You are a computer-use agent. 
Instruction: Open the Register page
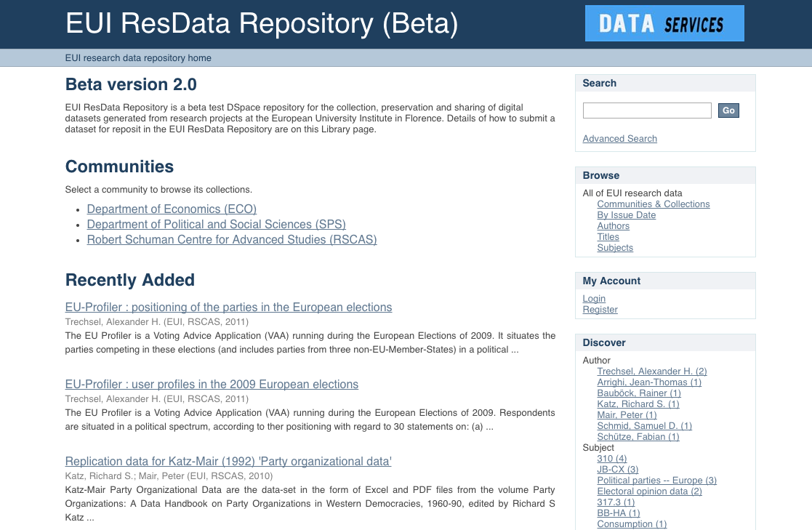click(600, 309)
